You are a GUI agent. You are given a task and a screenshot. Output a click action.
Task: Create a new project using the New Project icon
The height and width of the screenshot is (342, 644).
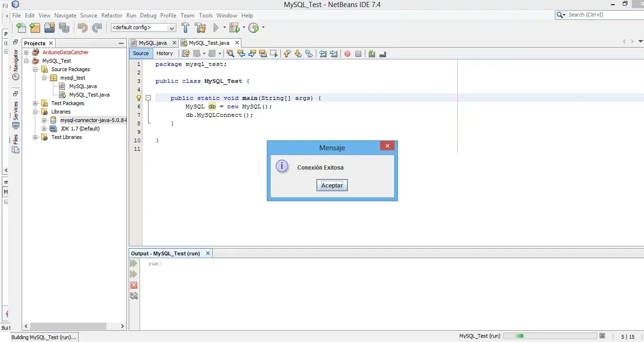35,28
